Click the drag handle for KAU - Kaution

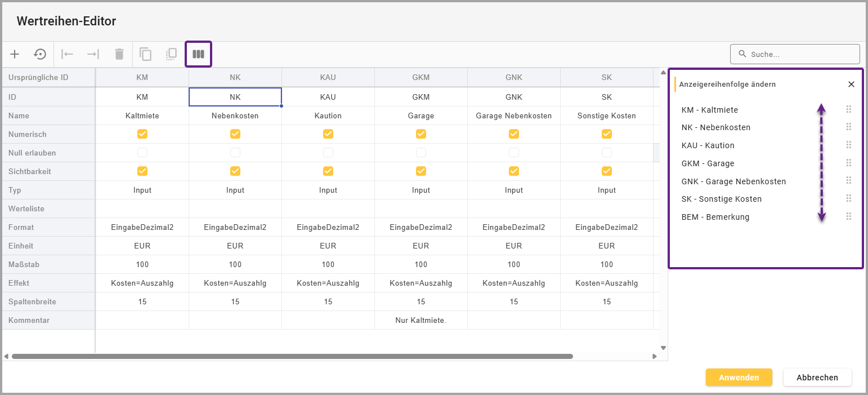[849, 145]
